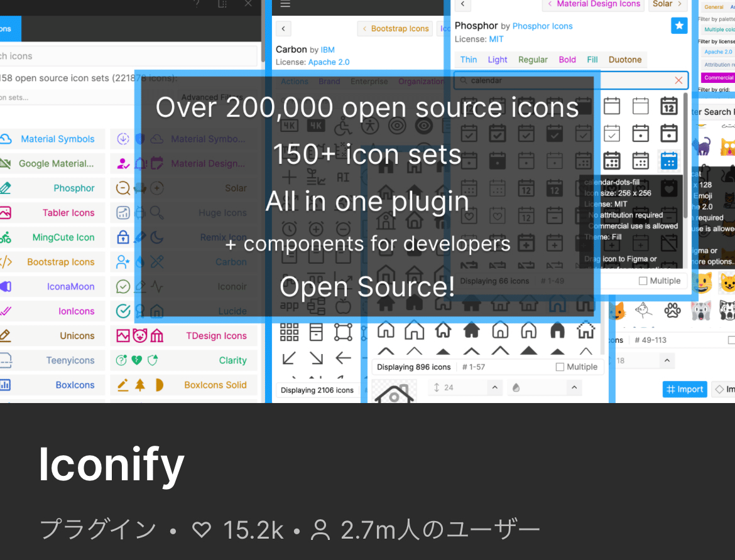Open the MingCute Icon set

(53, 237)
